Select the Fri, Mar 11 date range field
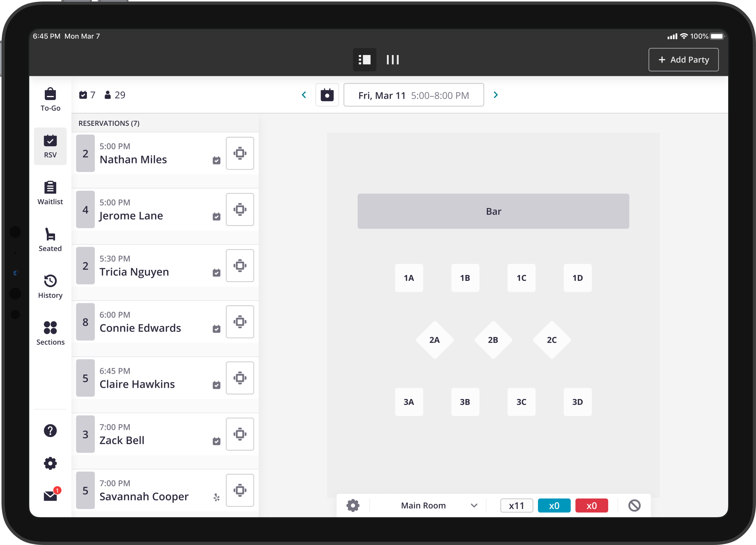 pos(413,94)
